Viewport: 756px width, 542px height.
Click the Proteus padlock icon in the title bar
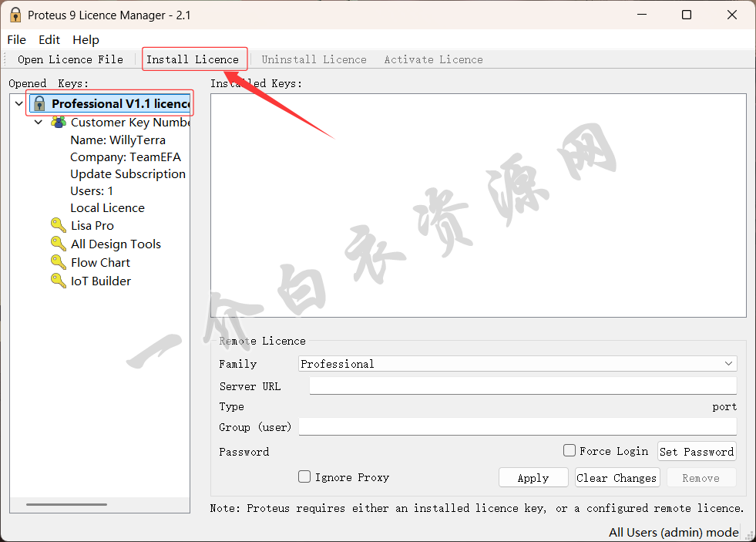(15, 15)
